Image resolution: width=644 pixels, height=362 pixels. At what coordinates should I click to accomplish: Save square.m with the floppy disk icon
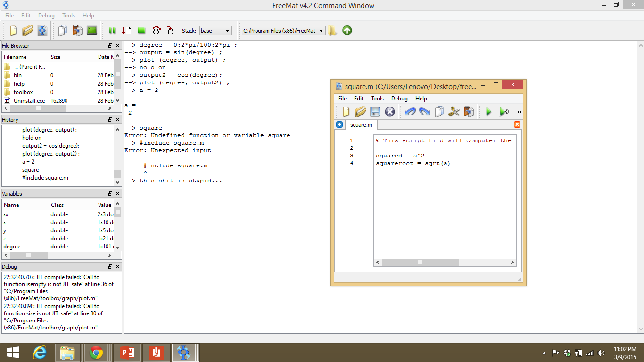(x=375, y=112)
